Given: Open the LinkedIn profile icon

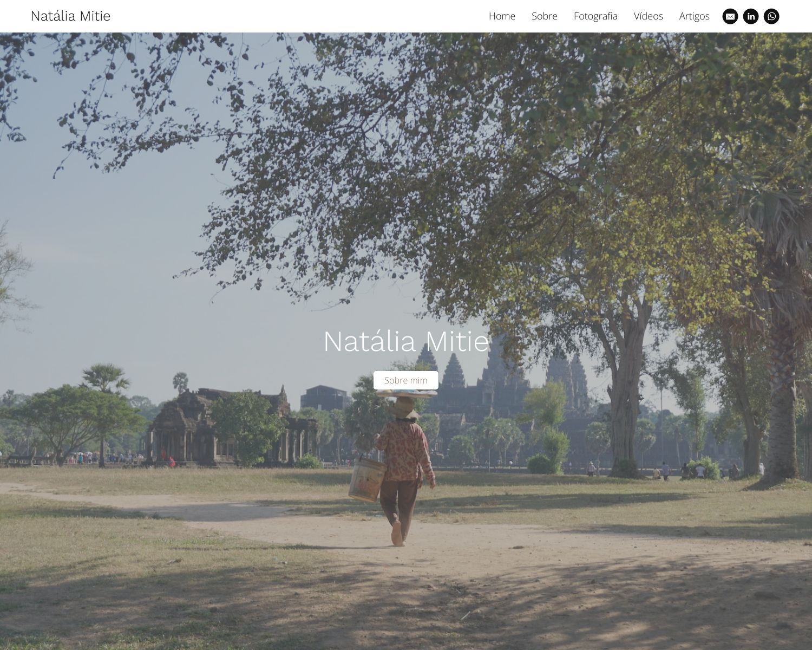Looking at the screenshot, I should (x=750, y=16).
